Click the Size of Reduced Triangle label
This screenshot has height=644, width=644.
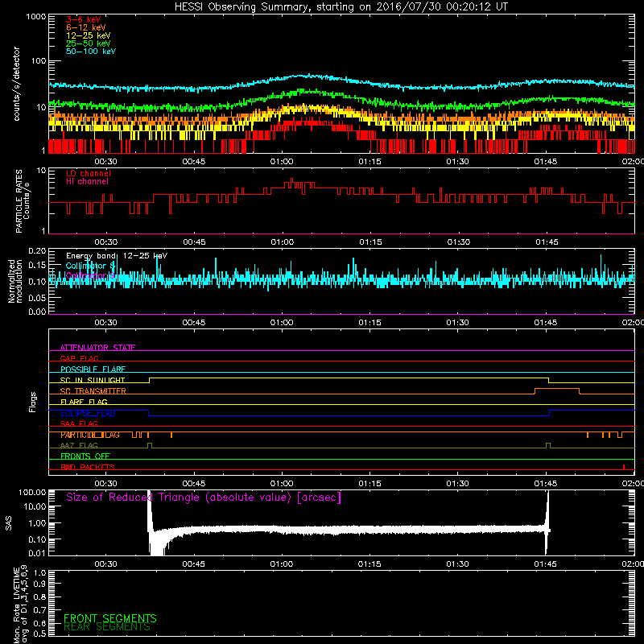point(204,497)
